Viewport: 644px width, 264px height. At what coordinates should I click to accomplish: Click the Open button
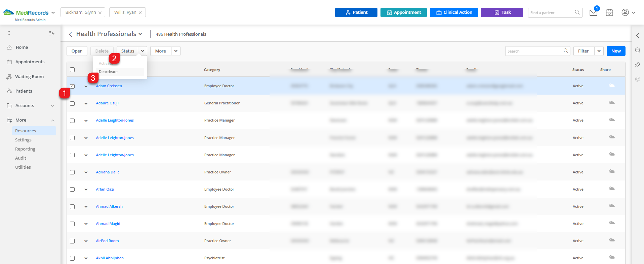77,51
